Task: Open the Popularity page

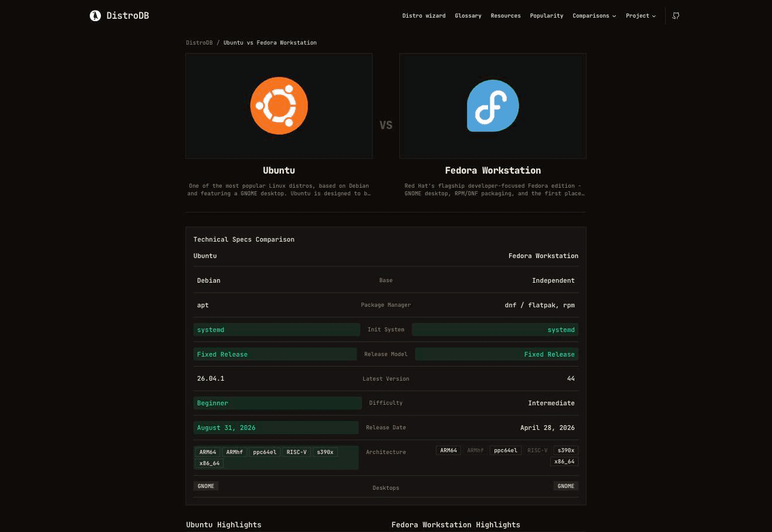Action: click(x=547, y=16)
